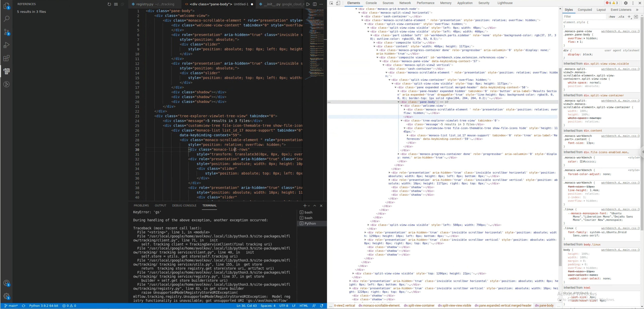Switch to the Network tab
Viewport: 644px width, 309px height.
[405, 3]
